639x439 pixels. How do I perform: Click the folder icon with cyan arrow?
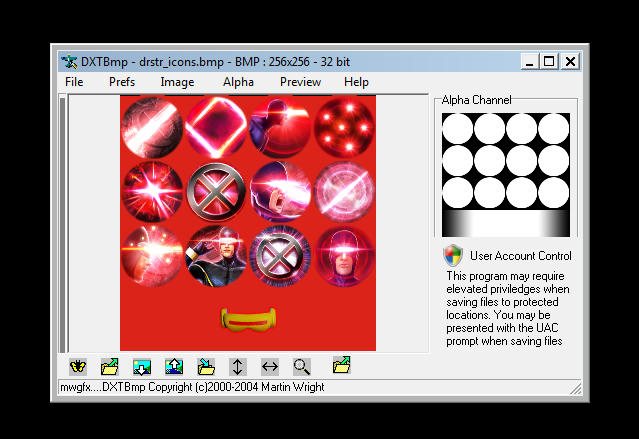coord(206,366)
